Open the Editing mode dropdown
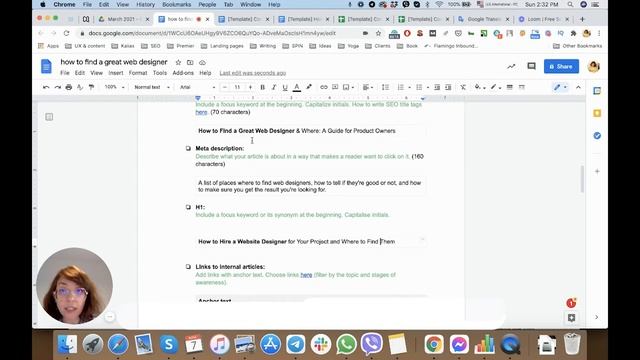This screenshot has height=360, width=640. (560, 87)
